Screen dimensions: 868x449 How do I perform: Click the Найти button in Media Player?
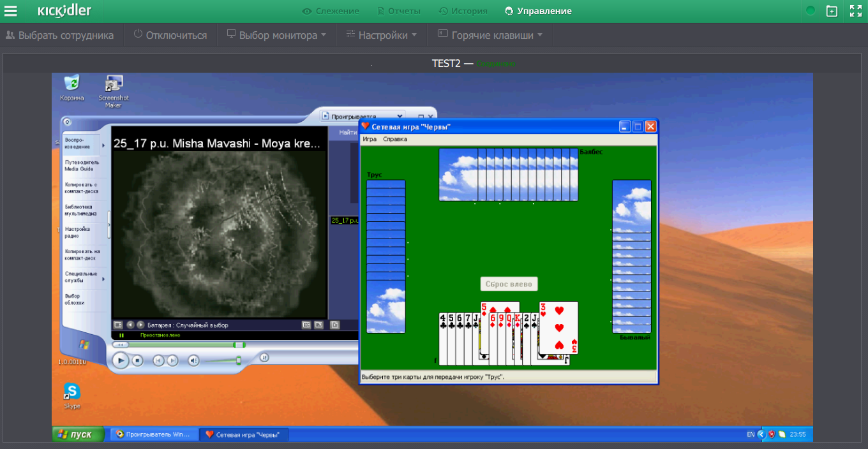point(348,133)
